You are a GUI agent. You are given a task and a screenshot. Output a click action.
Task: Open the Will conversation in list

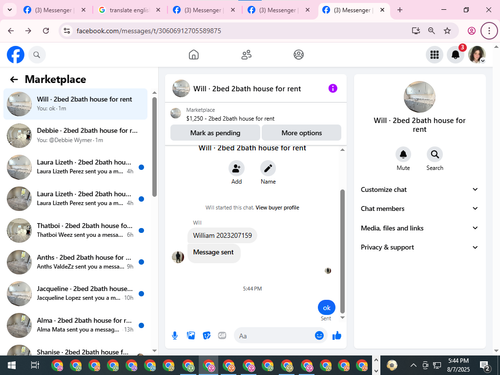click(x=75, y=104)
